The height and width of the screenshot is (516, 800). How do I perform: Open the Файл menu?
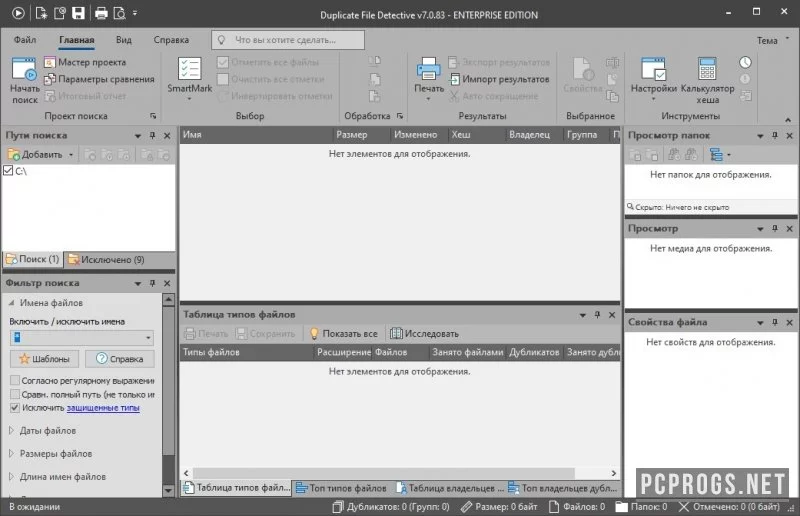click(x=24, y=40)
